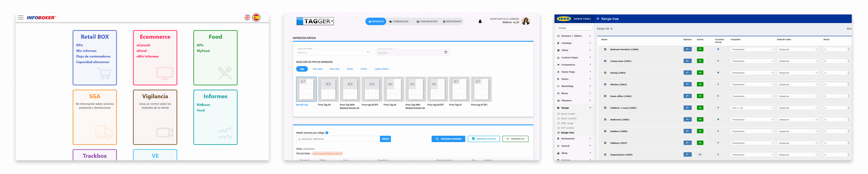Screen dimensions: 868x174
Task: Open the Infoboxer hamburger menu
Action: pos(21,17)
